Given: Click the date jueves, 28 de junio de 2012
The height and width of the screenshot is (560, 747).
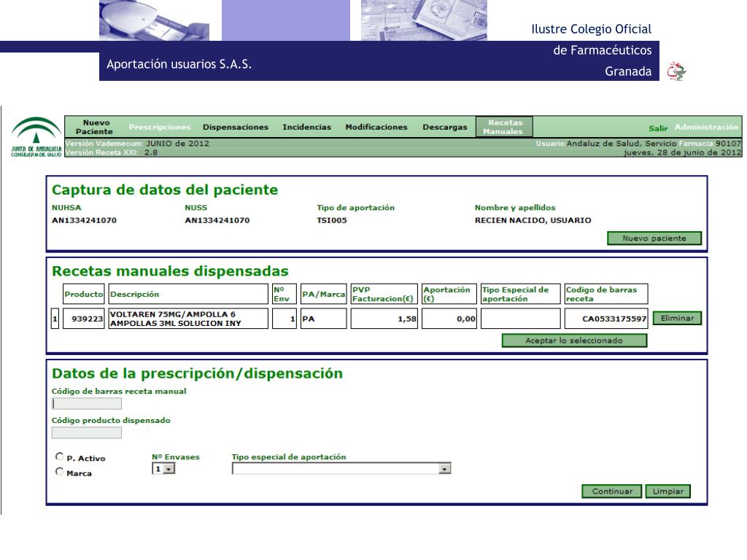Looking at the screenshot, I should [x=682, y=152].
